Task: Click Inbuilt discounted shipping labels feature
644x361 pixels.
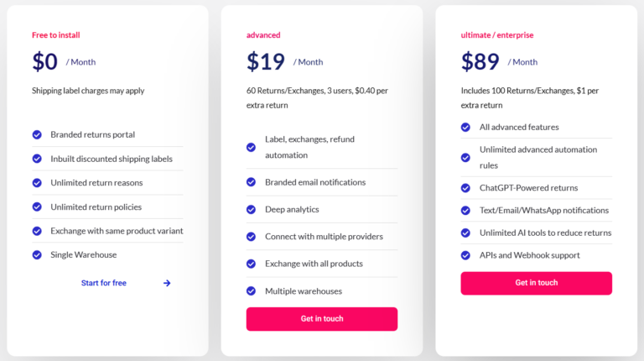Action: pos(112,159)
